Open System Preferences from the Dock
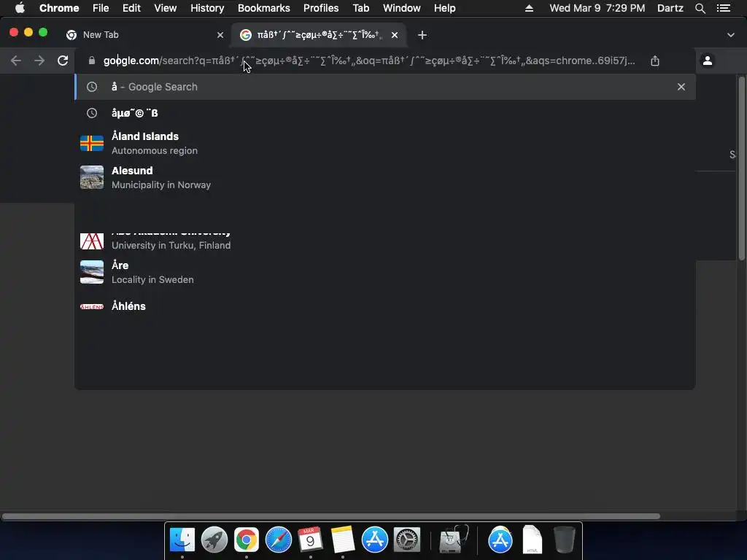The image size is (747, 560). click(407, 540)
